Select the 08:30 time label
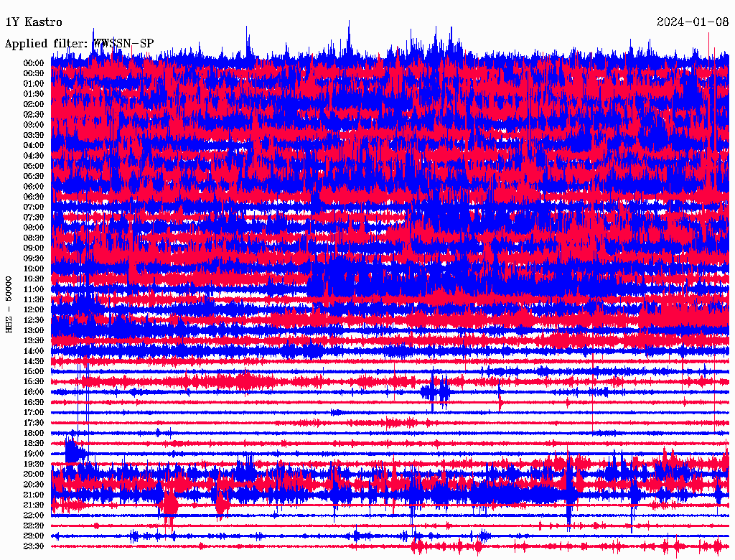Screen dimensions: 735x560 (x=34, y=238)
